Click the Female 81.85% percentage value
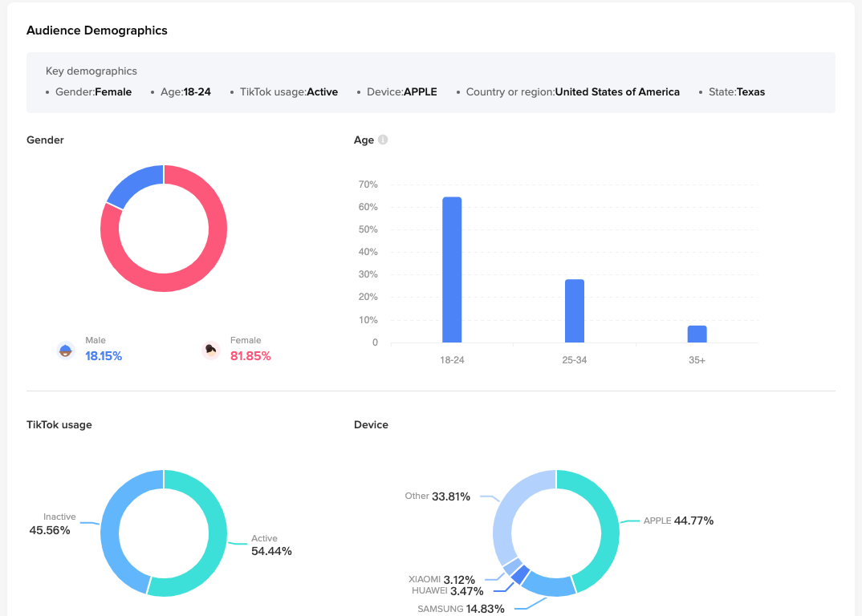862x616 pixels. tap(250, 356)
